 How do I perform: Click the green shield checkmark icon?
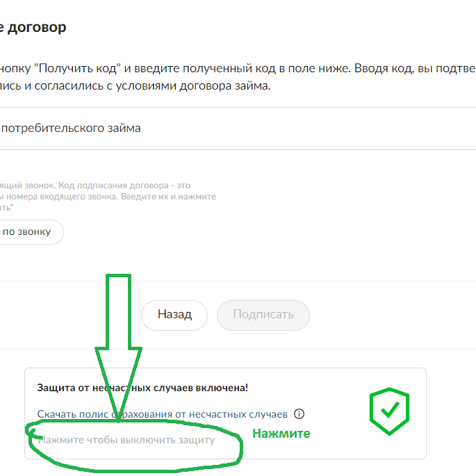click(x=389, y=411)
